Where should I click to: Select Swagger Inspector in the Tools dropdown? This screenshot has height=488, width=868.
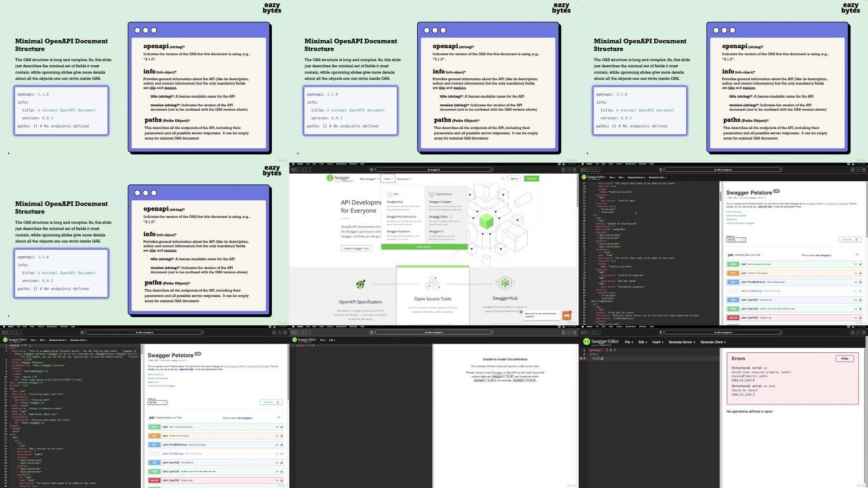click(x=398, y=231)
